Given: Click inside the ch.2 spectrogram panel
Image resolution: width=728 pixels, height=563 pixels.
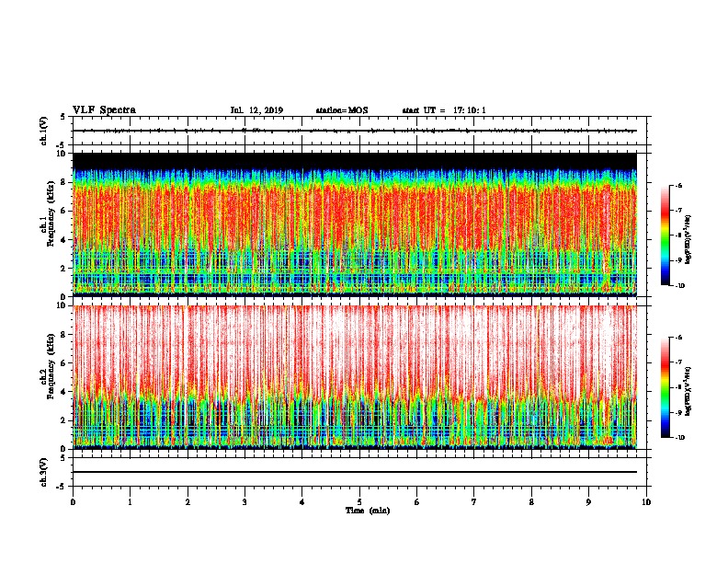Looking at the screenshot, I should 355,377.
